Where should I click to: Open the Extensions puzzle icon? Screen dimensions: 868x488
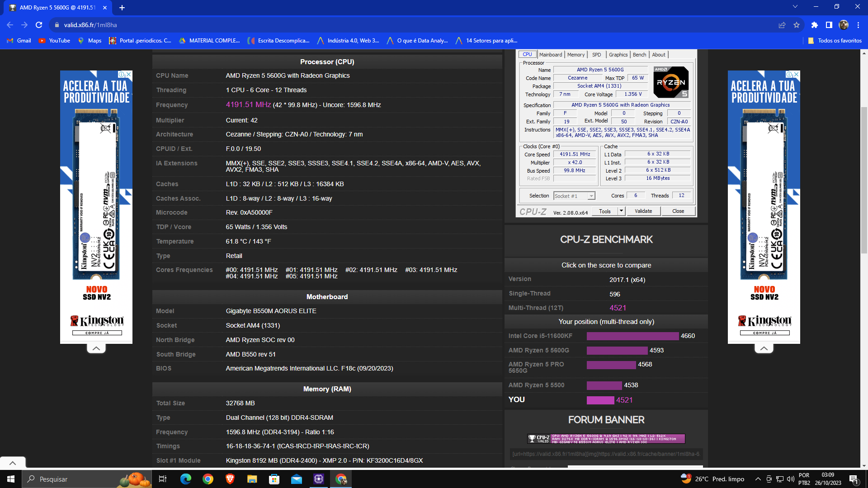coord(815,25)
